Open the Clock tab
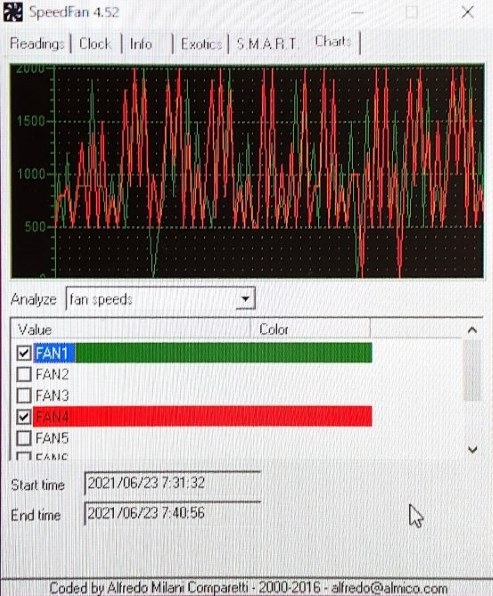The image size is (493, 596). tap(95, 44)
